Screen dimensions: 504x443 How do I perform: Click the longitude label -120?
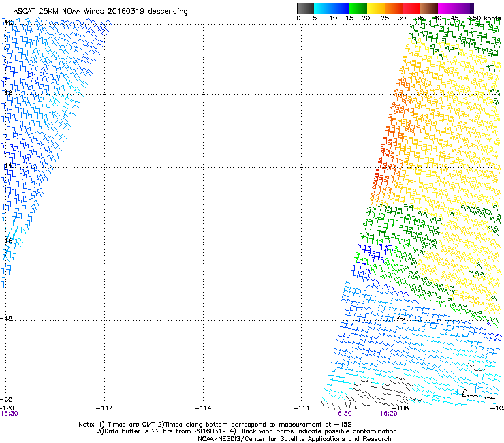[x=7, y=408]
